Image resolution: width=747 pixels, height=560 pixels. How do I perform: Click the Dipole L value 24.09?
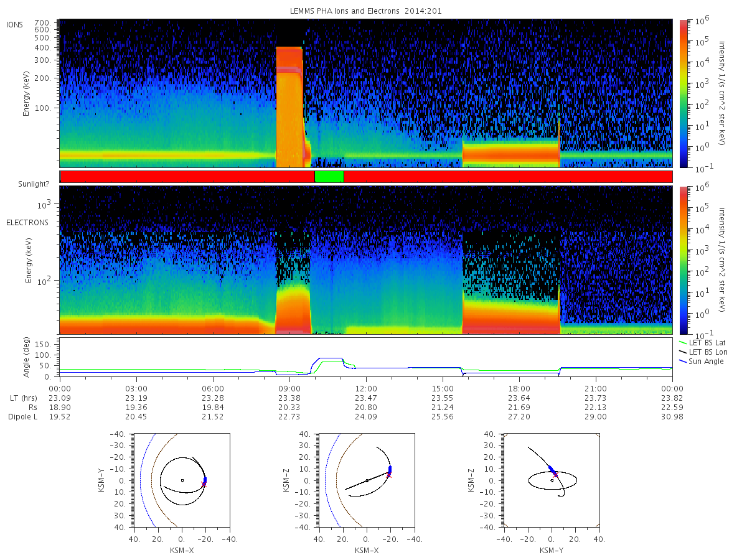366,417
